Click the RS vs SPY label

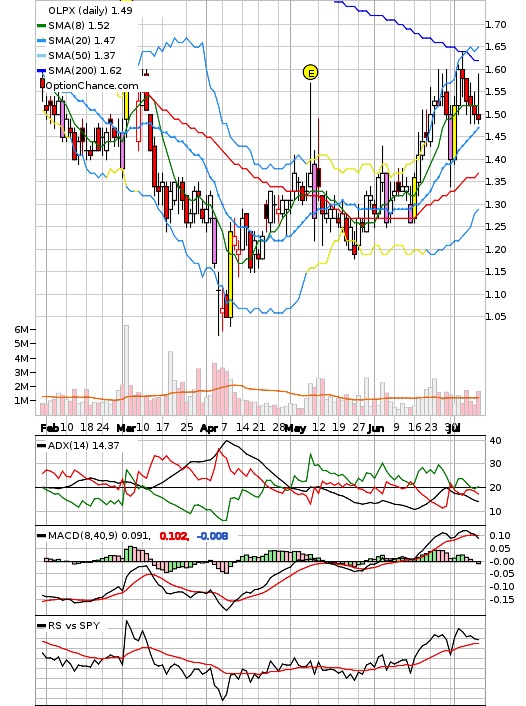[74, 625]
